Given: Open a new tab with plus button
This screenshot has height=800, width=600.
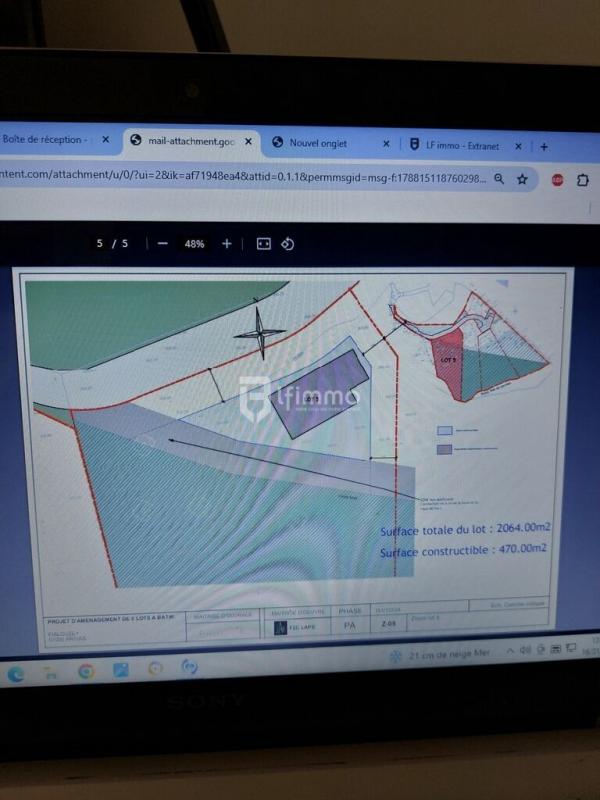Looking at the screenshot, I should click(x=544, y=145).
